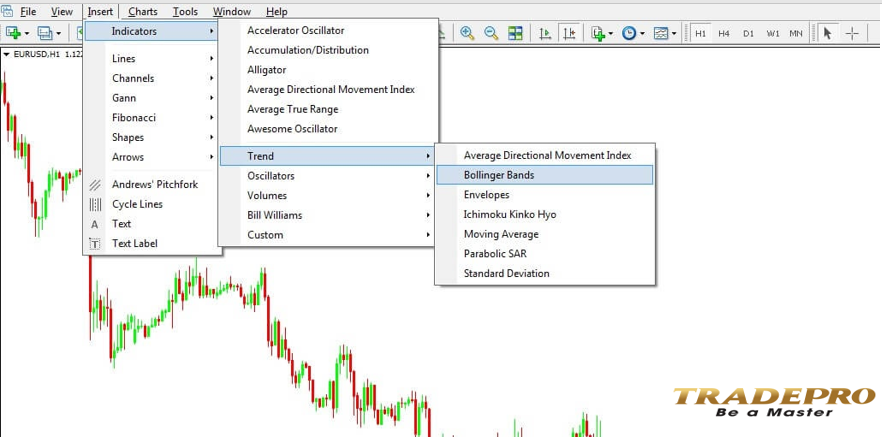The image size is (882, 440).
Task: Open the View menu
Action: point(61,11)
